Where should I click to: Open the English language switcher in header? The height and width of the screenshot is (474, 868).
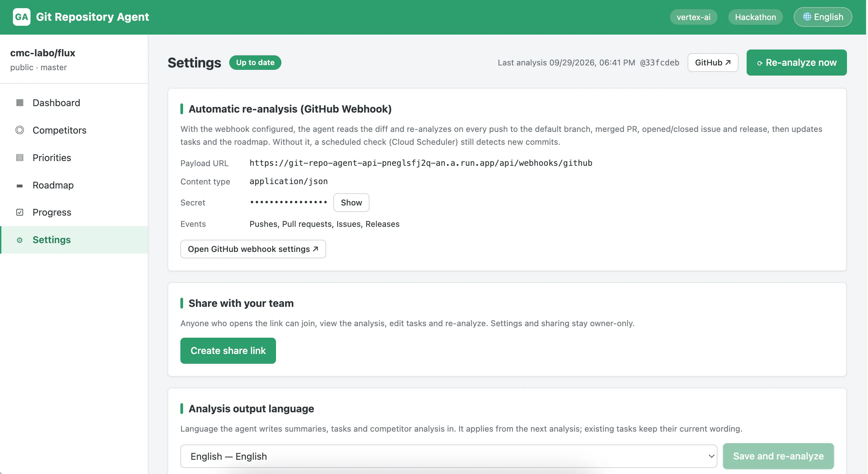click(x=823, y=17)
